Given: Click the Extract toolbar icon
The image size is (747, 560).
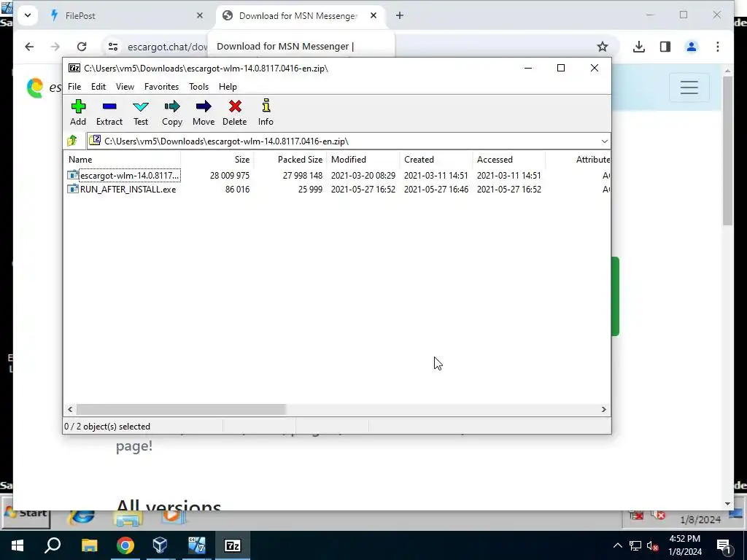Looking at the screenshot, I should pos(109,113).
